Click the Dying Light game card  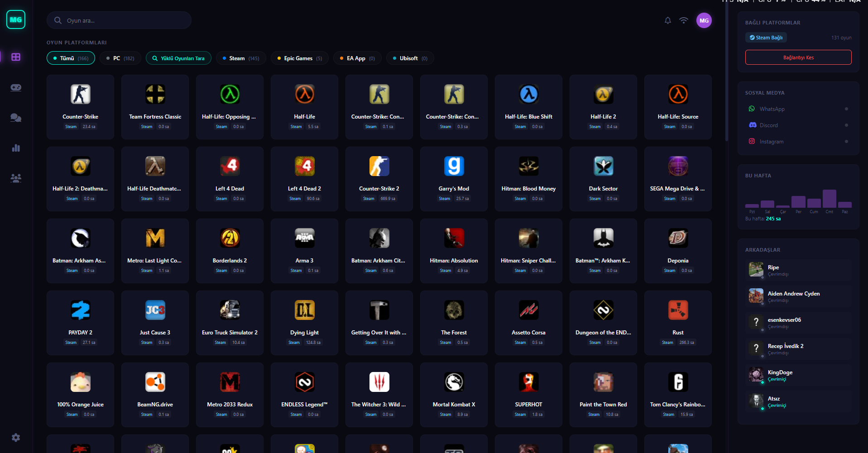point(305,323)
